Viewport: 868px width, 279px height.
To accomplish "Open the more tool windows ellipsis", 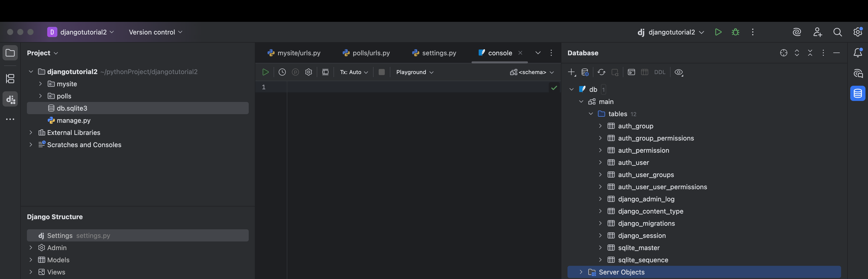I will pos(10,119).
